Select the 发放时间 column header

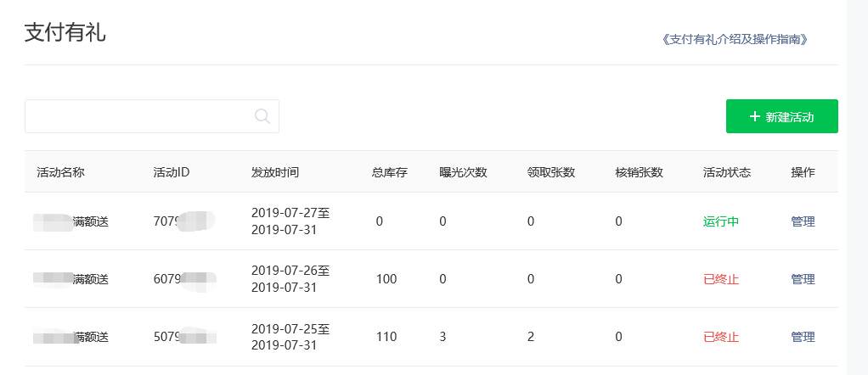click(274, 172)
